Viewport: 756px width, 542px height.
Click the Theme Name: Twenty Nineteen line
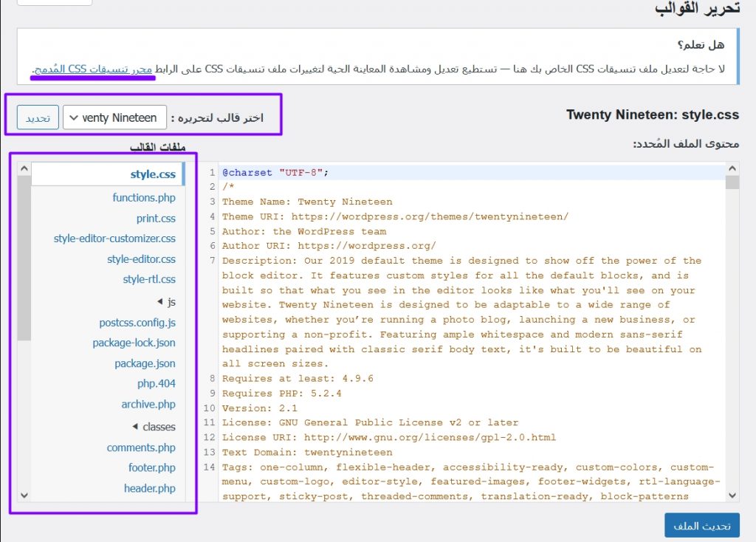pos(307,202)
